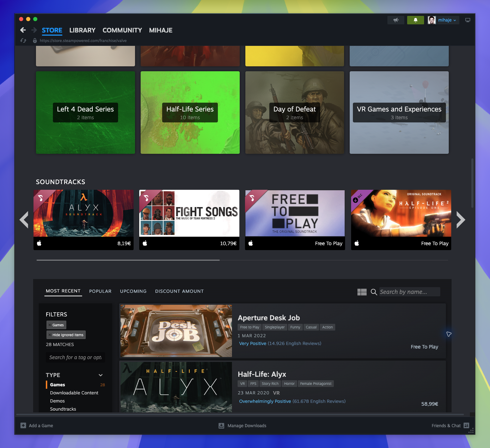Open the Day of Defeat collection

tap(295, 113)
